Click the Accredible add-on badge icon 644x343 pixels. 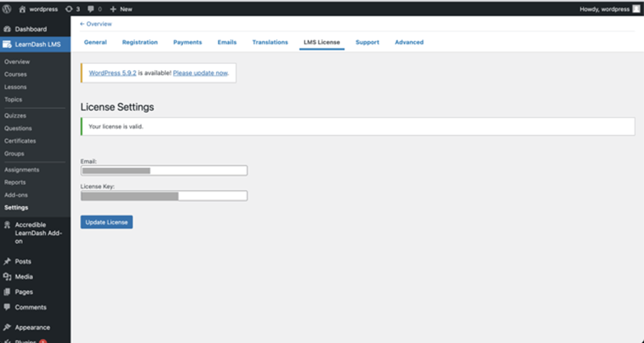[7, 225]
